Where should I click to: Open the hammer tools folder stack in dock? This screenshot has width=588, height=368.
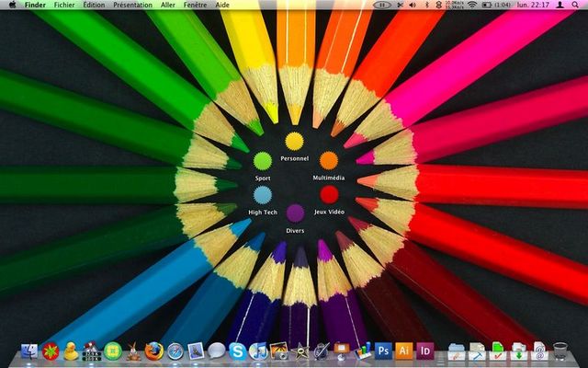477,351
